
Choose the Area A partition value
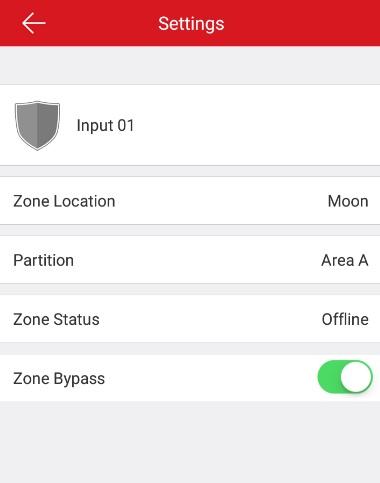coord(345,260)
